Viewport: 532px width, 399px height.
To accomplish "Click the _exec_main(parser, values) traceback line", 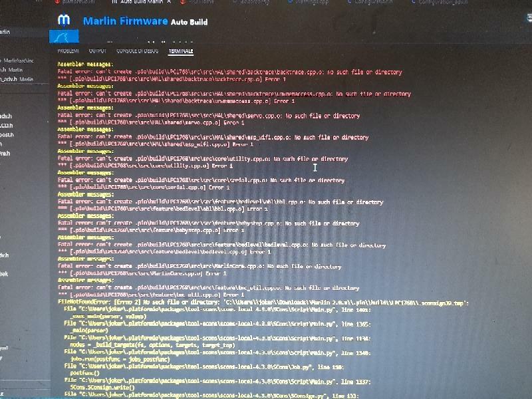I will click(108, 317).
